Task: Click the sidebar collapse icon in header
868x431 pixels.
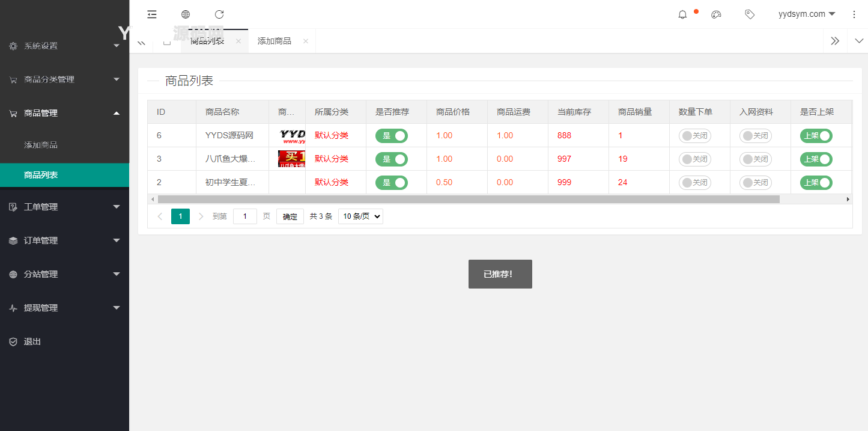Action: [x=152, y=14]
